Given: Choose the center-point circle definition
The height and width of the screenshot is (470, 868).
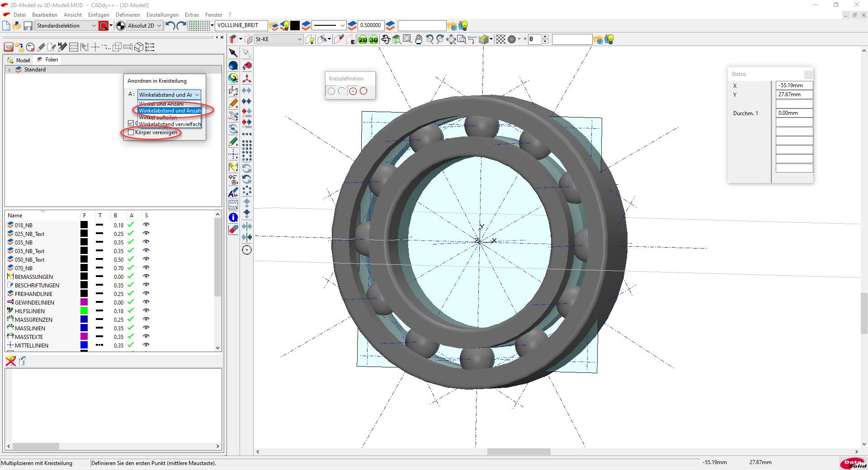Looking at the screenshot, I should 353,91.
